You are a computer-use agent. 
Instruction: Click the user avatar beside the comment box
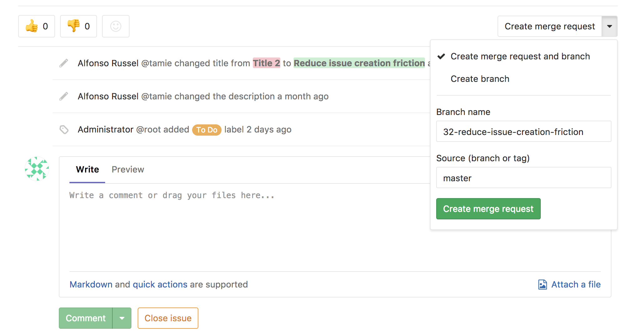pyautogui.click(x=37, y=169)
